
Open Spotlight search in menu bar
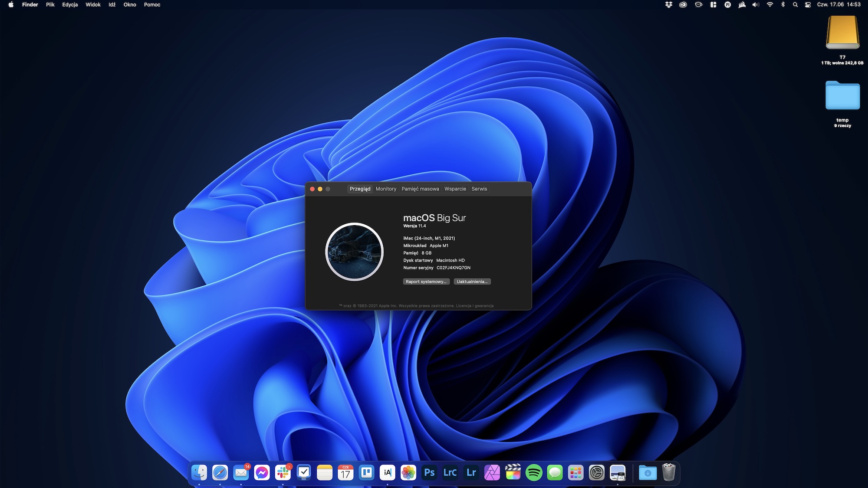[795, 5]
